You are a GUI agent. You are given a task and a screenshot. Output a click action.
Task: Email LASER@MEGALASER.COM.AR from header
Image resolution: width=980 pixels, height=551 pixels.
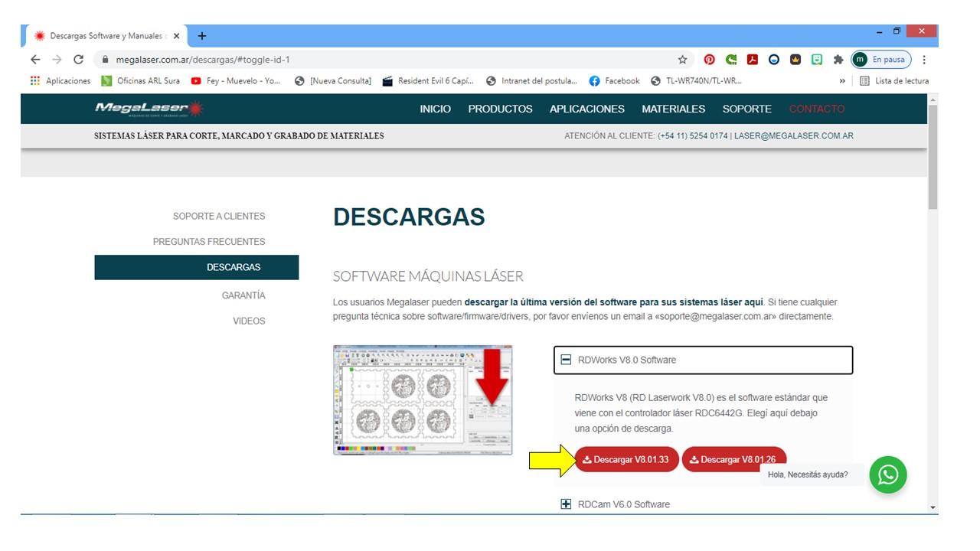(794, 136)
